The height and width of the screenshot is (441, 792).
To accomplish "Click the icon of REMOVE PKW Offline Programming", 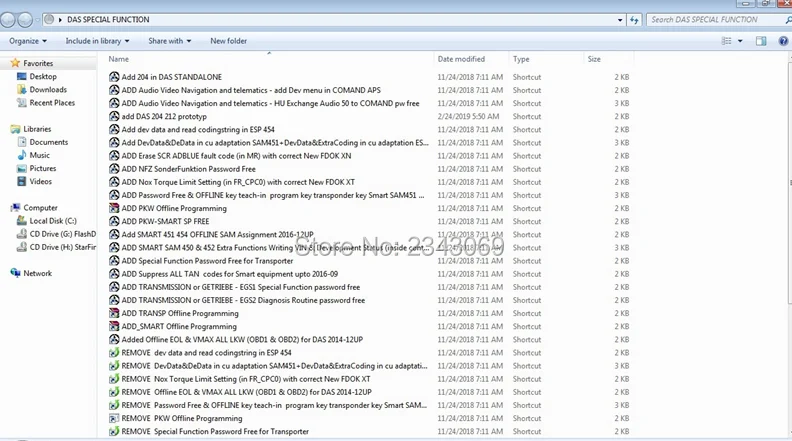I will tap(114, 418).
